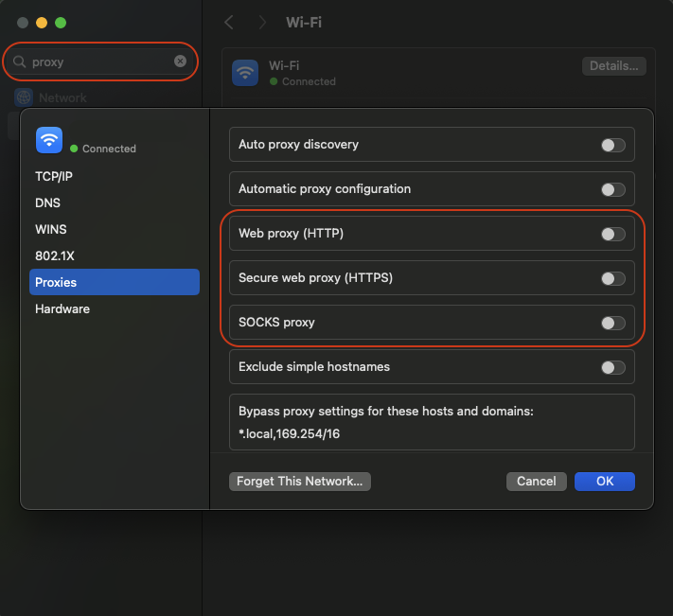This screenshot has height=616, width=673.
Task: Toggle Secure web proxy (HTTPS) on
Action: click(x=612, y=278)
